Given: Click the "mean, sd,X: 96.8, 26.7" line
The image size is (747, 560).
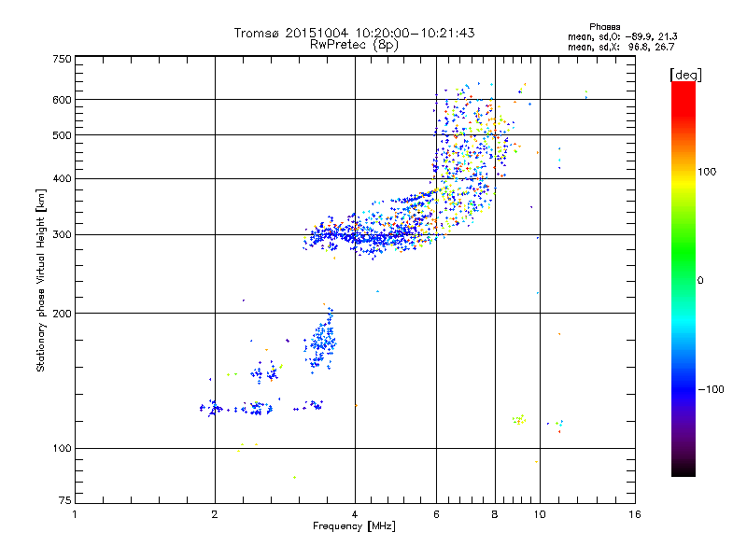Looking at the screenshot, I should pyautogui.click(x=621, y=47).
